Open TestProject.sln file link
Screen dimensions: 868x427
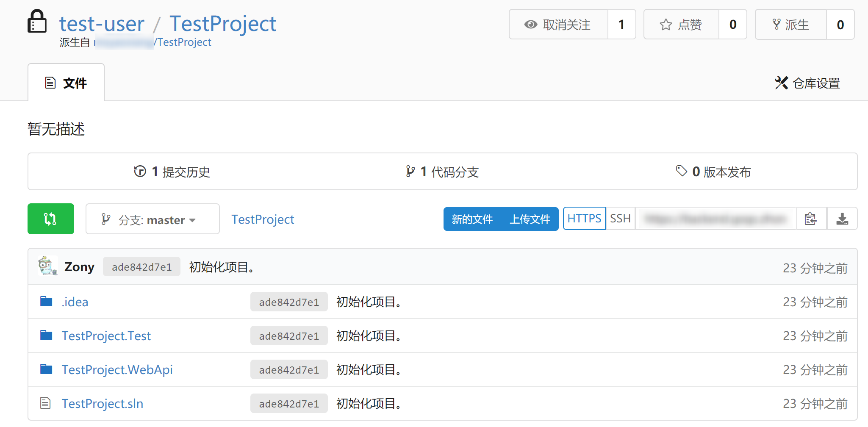pos(103,404)
